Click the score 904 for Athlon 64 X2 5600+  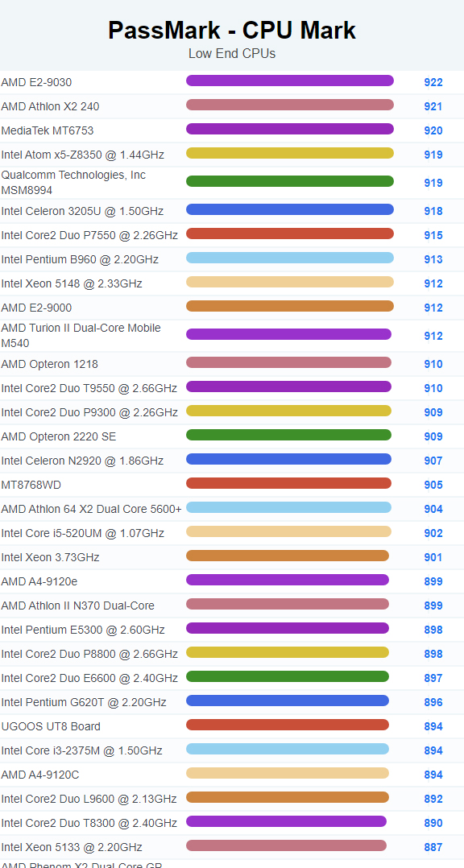pos(433,509)
